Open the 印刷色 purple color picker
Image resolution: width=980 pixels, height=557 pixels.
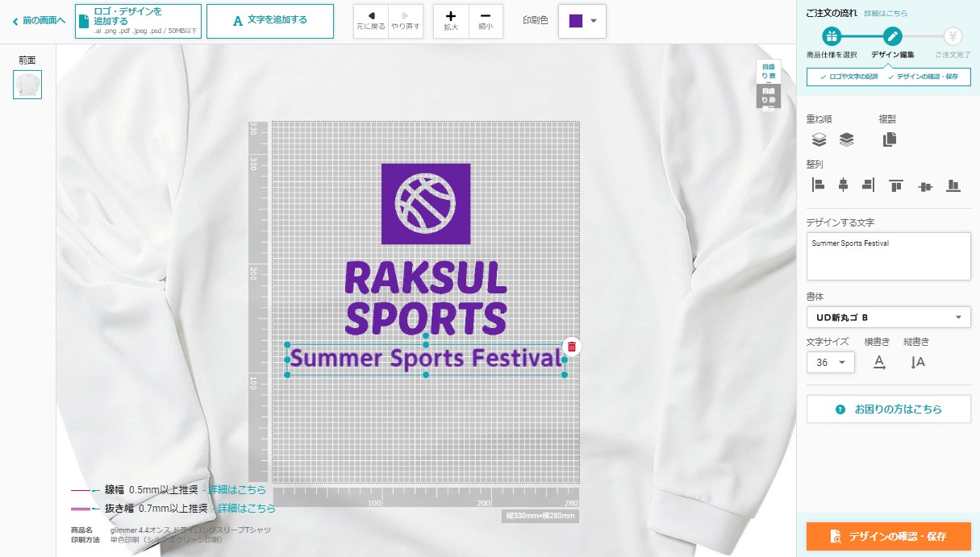(x=582, y=21)
